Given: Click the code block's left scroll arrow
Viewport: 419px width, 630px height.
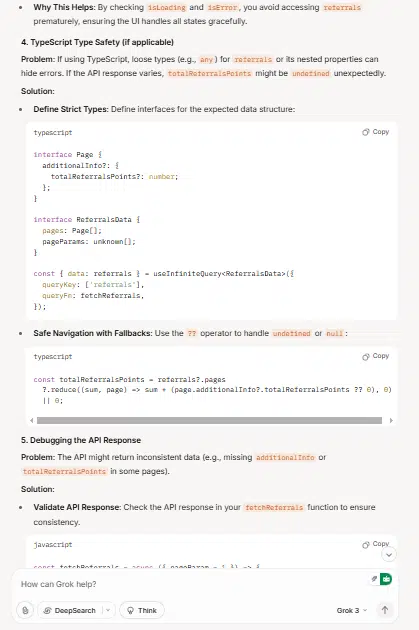Looking at the screenshot, I should click(31, 421).
